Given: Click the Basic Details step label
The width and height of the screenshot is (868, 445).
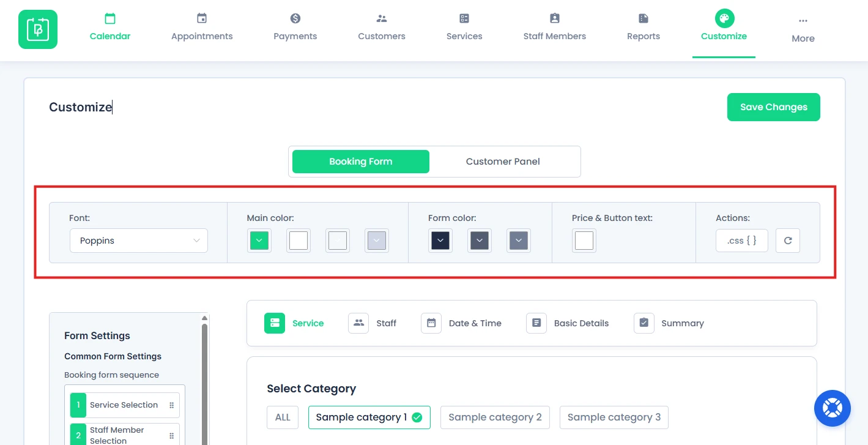Looking at the screenshot, I should 581,323.
